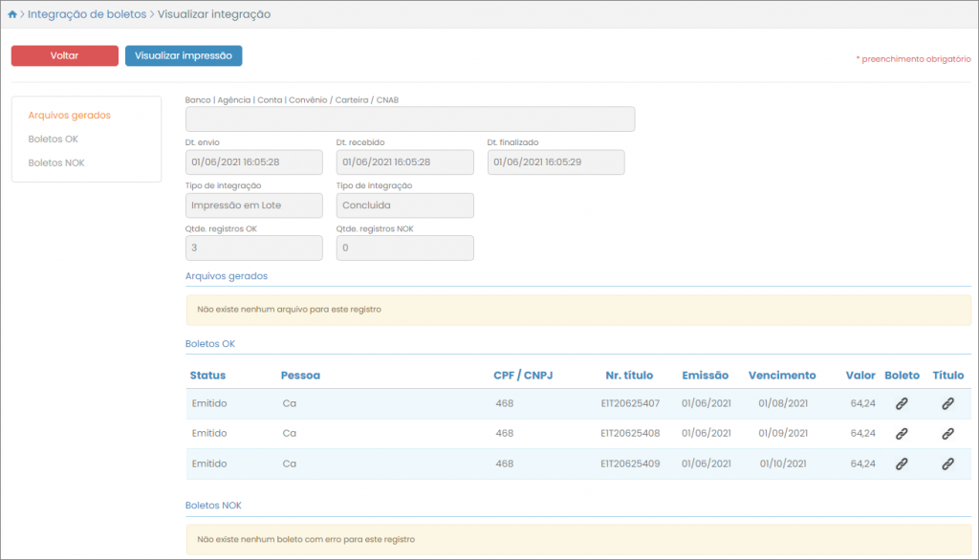Open Boleto link icon for title EIT20625408
979x560 pixels.
pyautogui.click(x=901, y=434)
